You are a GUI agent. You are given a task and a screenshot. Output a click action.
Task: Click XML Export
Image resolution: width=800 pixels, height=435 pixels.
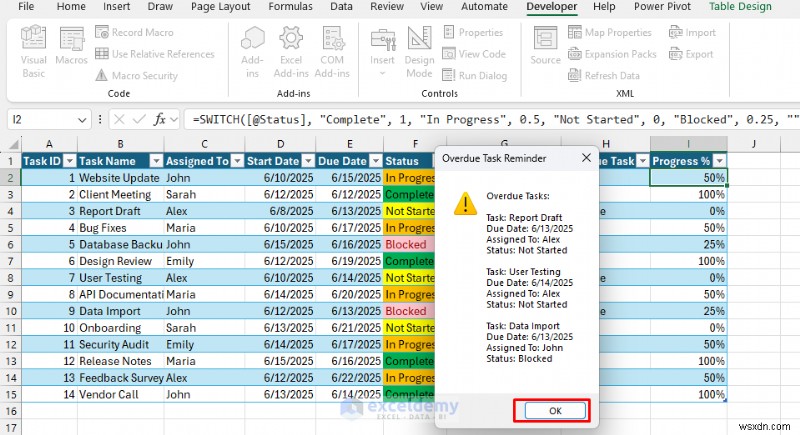[691, 54]
